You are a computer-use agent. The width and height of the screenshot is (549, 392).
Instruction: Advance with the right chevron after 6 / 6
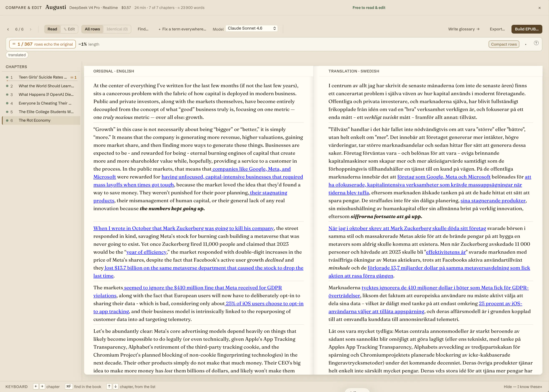[30, 29]
